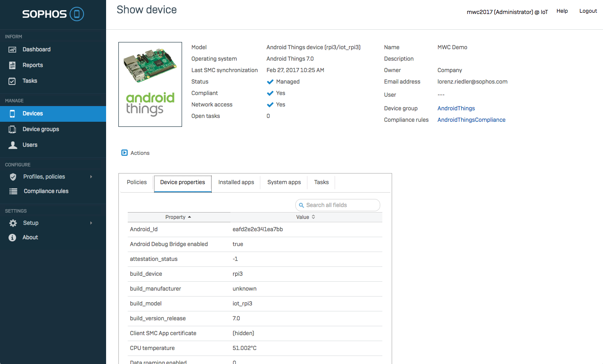Expand the Setup submenu arrow
The height and width of the screenshot is (364, 603).
point(91,223)
